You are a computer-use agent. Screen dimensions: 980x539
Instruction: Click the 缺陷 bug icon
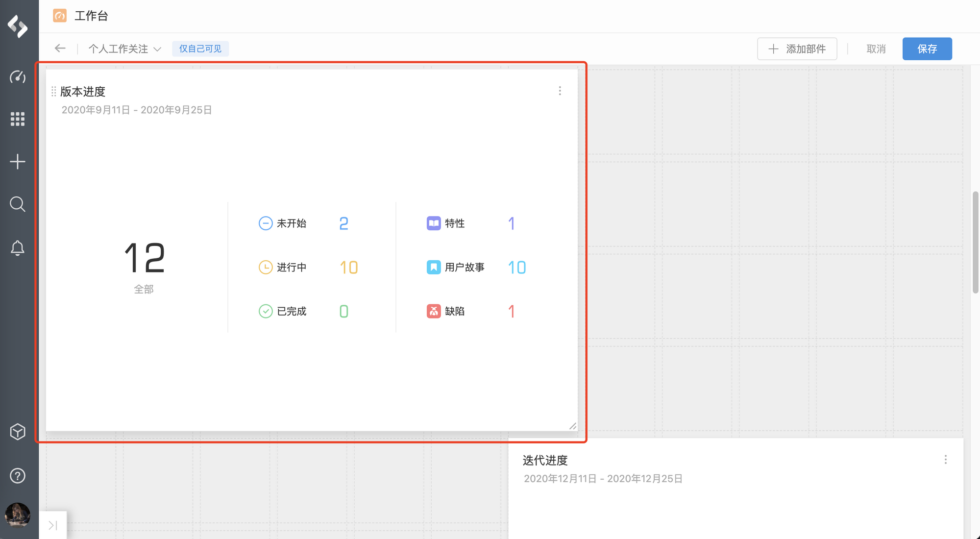(434, 311)
